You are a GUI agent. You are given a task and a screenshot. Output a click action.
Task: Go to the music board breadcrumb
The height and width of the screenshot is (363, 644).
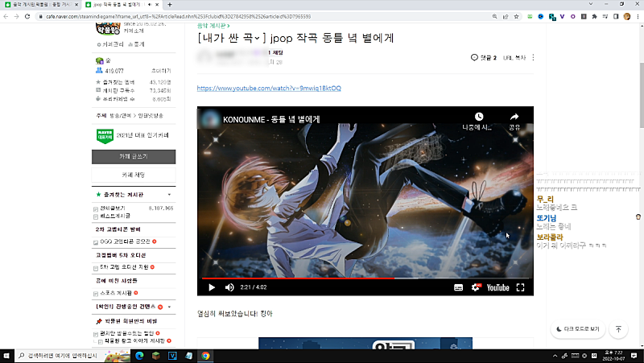[x=213, y=26]
